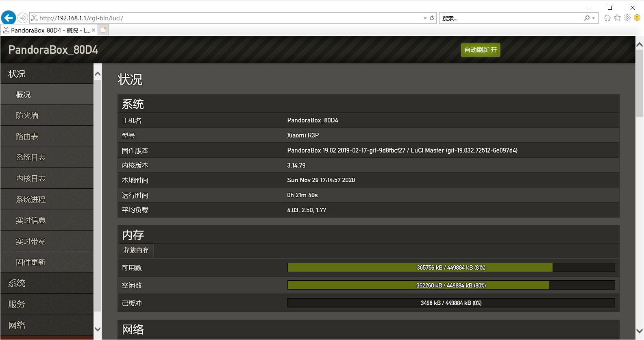Open the 概况 overview page
The image size is (644, 340).
(47, 94)
